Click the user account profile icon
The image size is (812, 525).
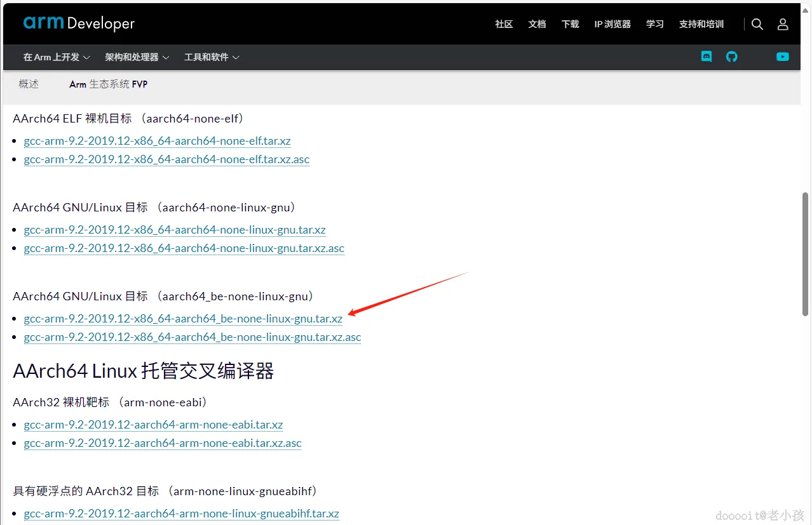[782, 23]
